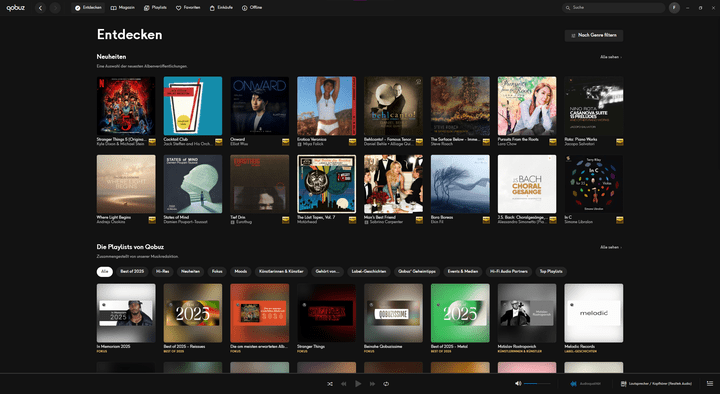The width and height of the screenshot is (720, 394).
Task: Open the Nach Genre filtern filter
Action: point(594,35)
